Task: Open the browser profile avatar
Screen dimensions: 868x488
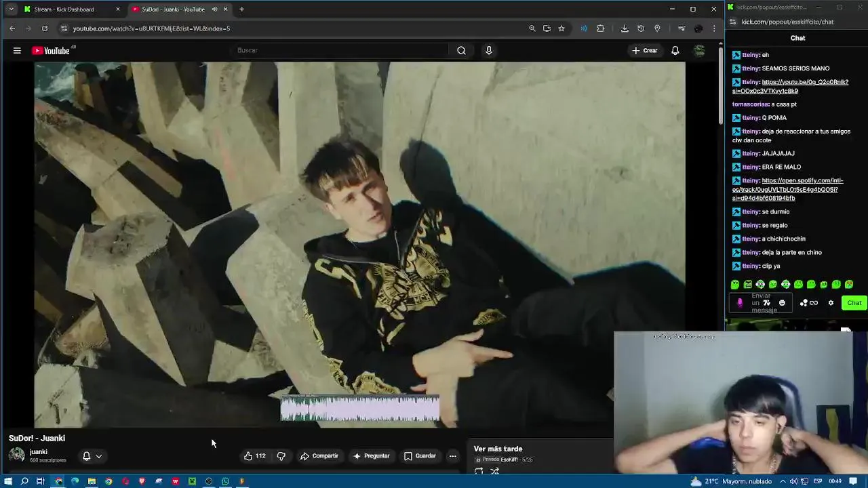Action: click(698, 28)
